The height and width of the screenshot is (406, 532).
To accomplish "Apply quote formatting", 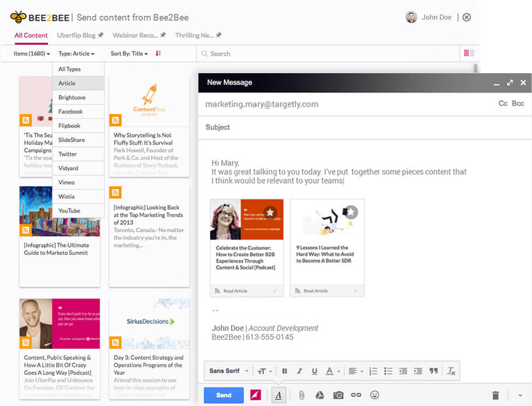I will 433,371.
